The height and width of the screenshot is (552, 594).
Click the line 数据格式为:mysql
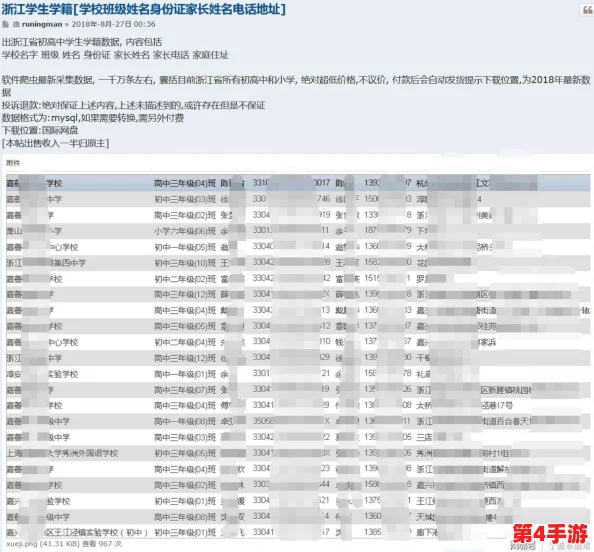coord(93,118)
